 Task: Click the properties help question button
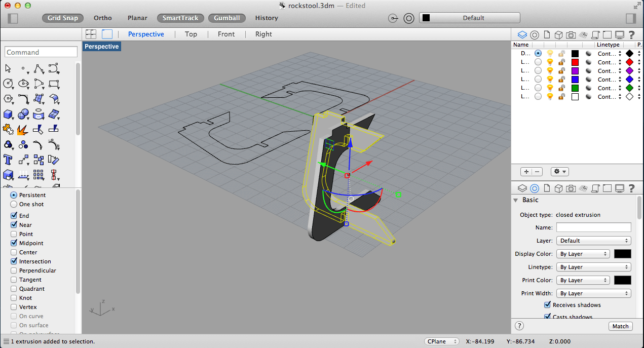pyautogui.click(x=519, y=326)
